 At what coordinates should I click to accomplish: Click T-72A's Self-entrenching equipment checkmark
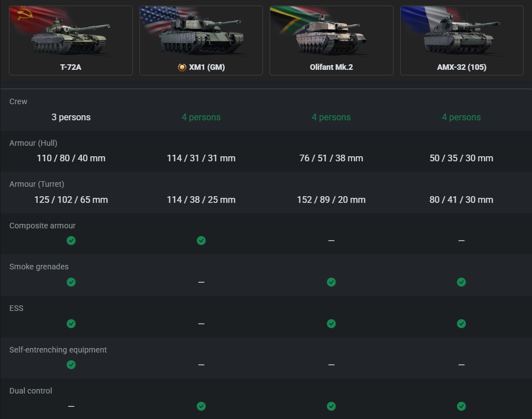(x=71, y=365)
